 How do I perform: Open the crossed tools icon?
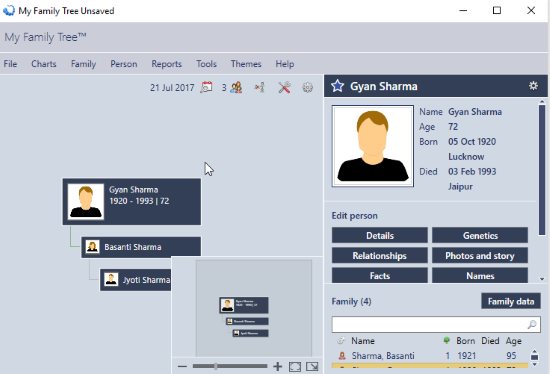(x=284, y=87)
